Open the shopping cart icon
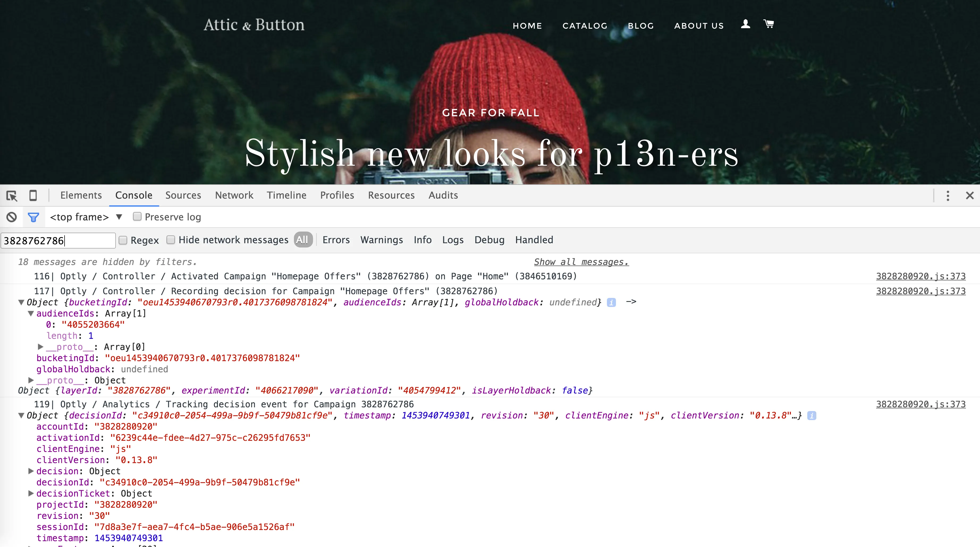Screen dimensions: 980x547 click(768, 24)
